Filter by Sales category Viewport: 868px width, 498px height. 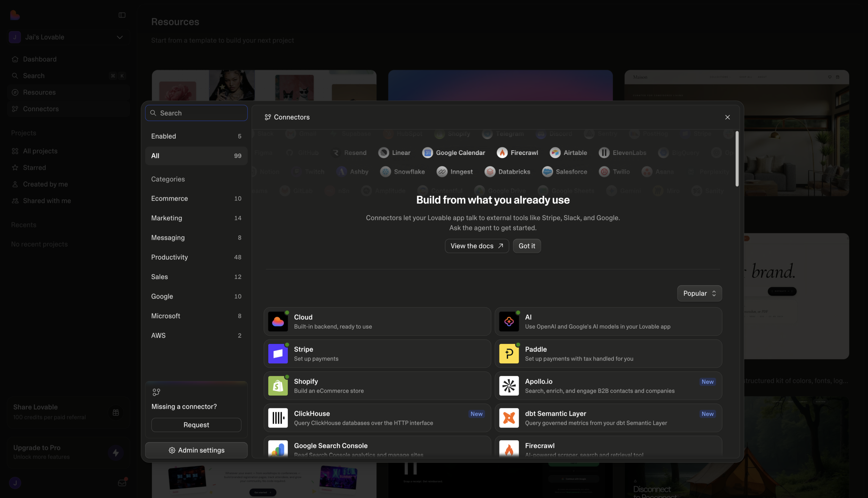(x=196, y=277)
